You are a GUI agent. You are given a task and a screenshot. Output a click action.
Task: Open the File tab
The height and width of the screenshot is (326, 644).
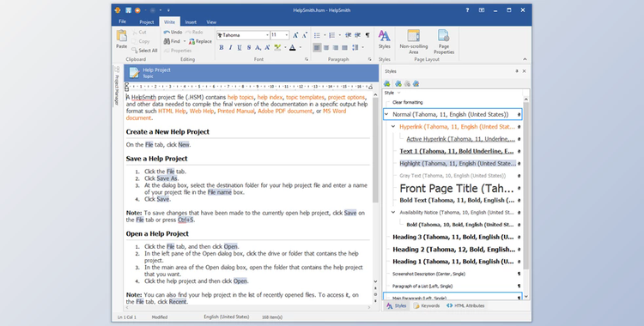(x=123, y=21)
